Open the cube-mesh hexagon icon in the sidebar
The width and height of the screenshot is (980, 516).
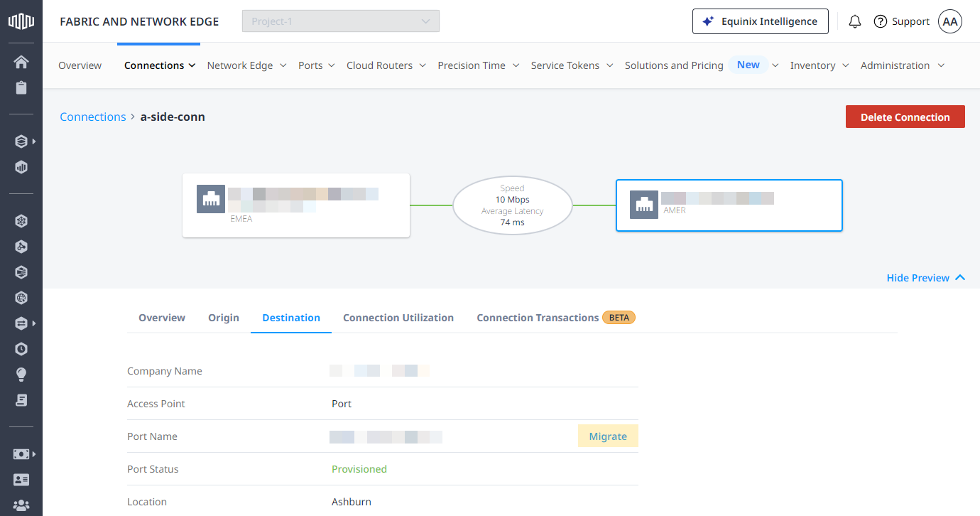click(21, 221)
